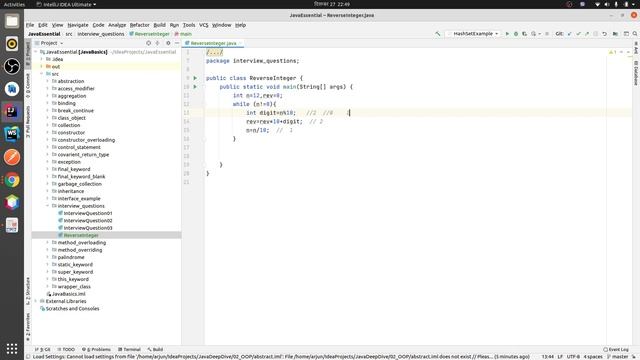
Task: Open Project Structure toolbar icon
Action: [x=616, y=34]
